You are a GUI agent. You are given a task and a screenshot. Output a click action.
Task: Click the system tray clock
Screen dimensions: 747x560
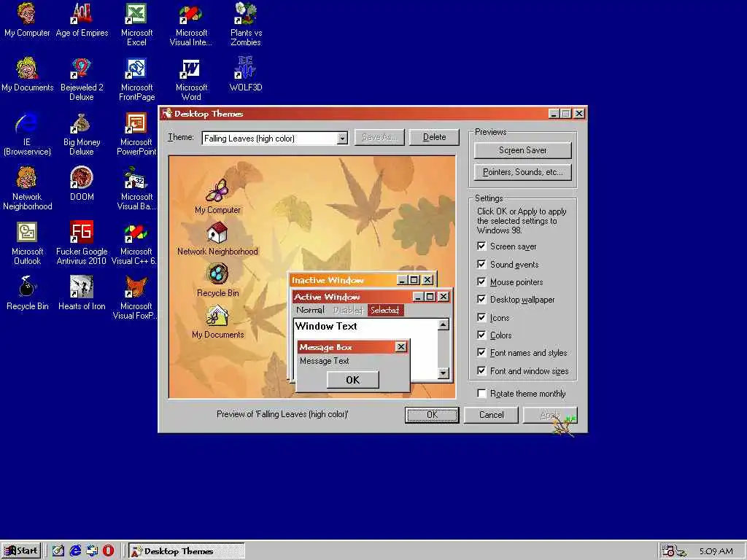click(716, 551)
